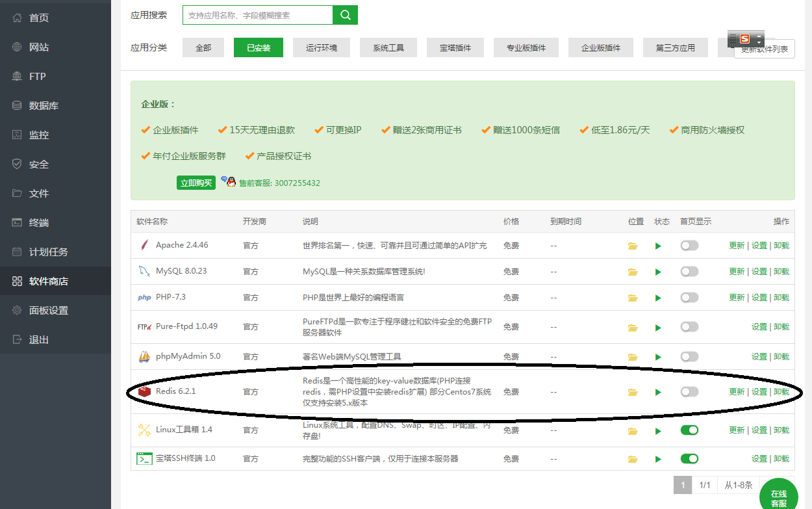Open the phpMyAdmin folder location icon
The height and width of the screenshot is (509, 812).
632,357
